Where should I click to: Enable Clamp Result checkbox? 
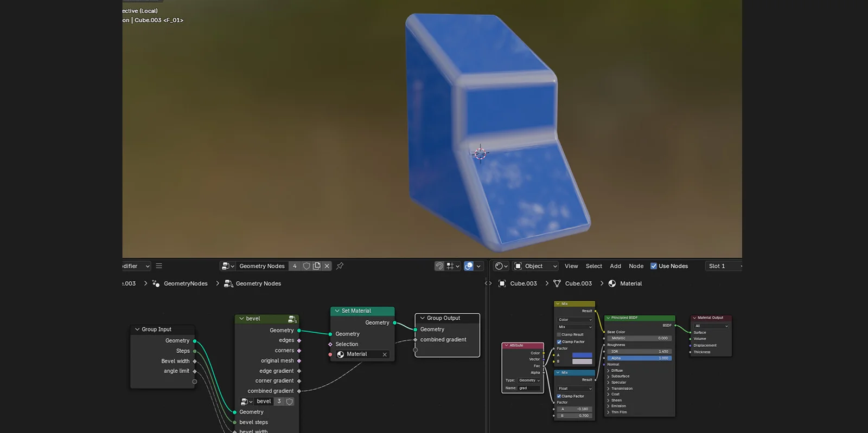(x=559, y=334)
